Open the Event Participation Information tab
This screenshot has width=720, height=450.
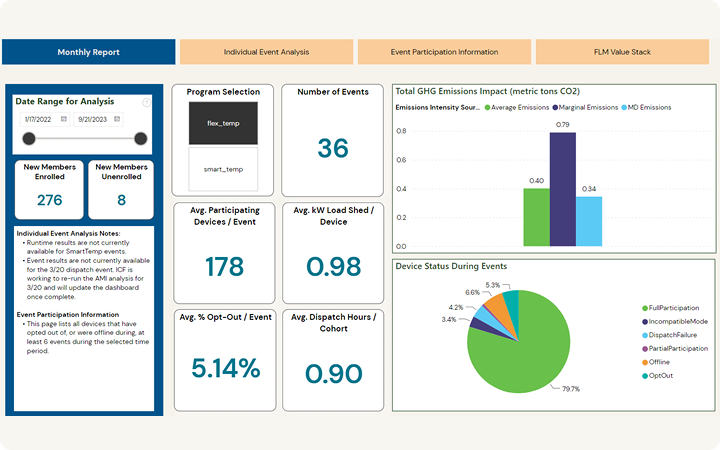click(444, 51)
